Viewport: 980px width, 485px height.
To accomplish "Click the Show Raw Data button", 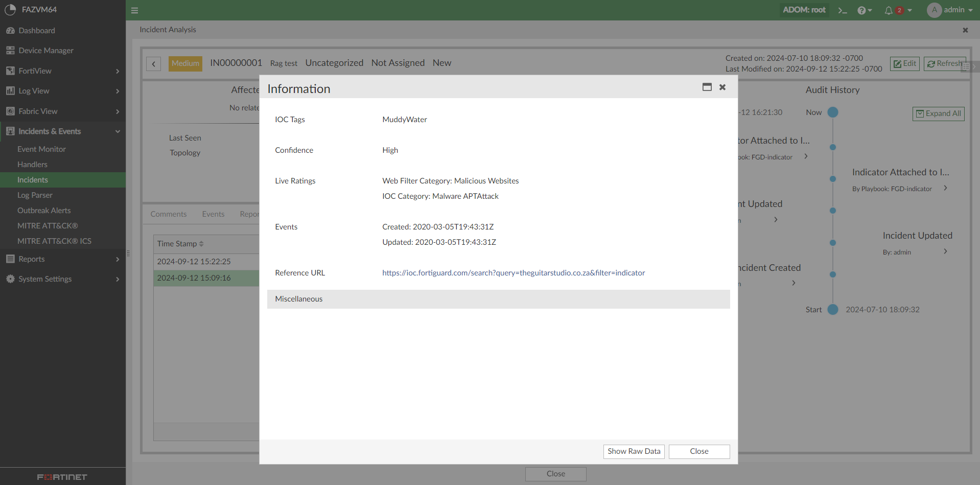I will [634, 451].
